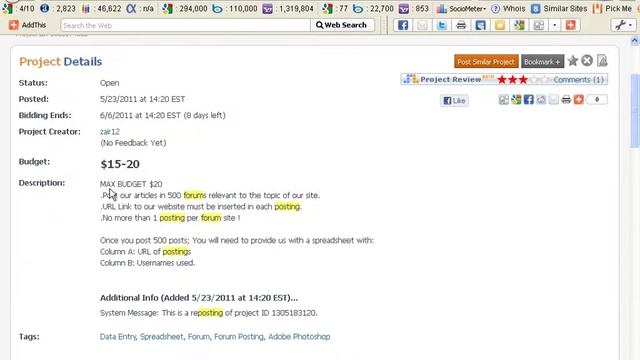Open the Forum Posting tag
Screen dimensions: 640x360
239,337
